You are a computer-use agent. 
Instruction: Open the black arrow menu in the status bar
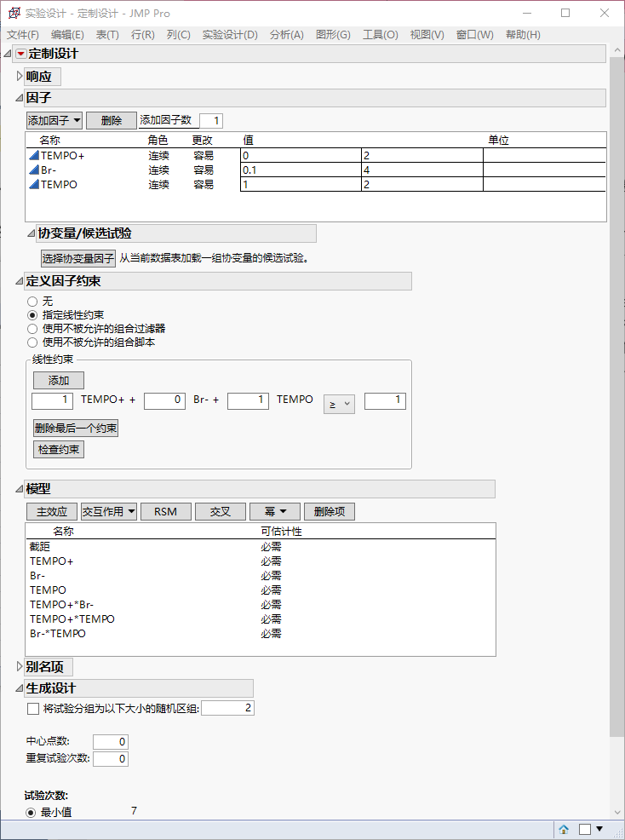[599, 829]
